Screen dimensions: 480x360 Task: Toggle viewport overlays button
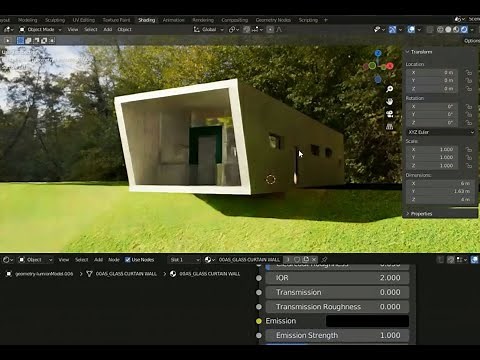(411, 30)
